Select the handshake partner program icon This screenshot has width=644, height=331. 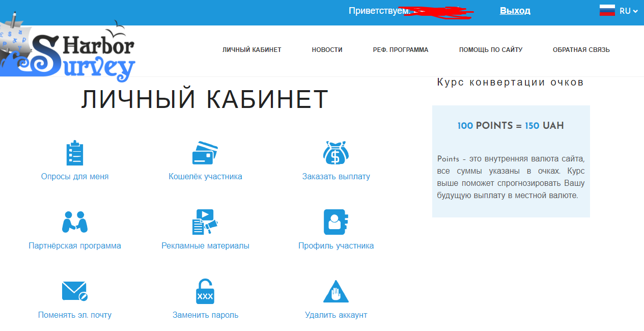click(75, 222)
